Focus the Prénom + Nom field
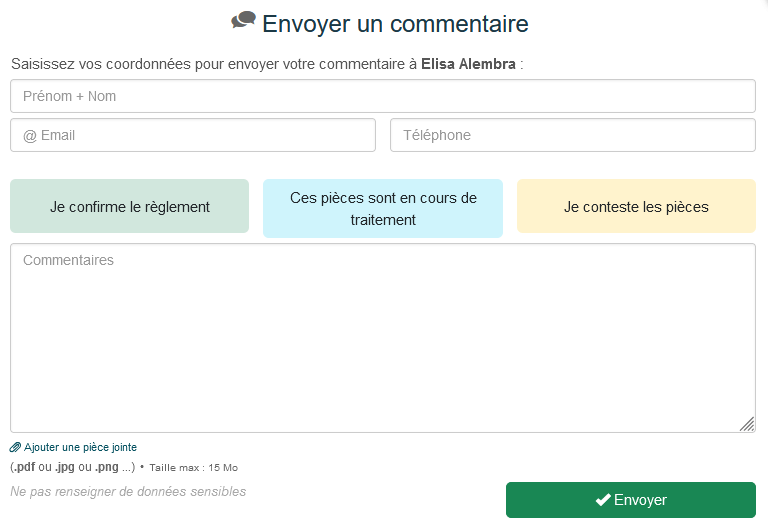The image size is (768, 527). 382,96
